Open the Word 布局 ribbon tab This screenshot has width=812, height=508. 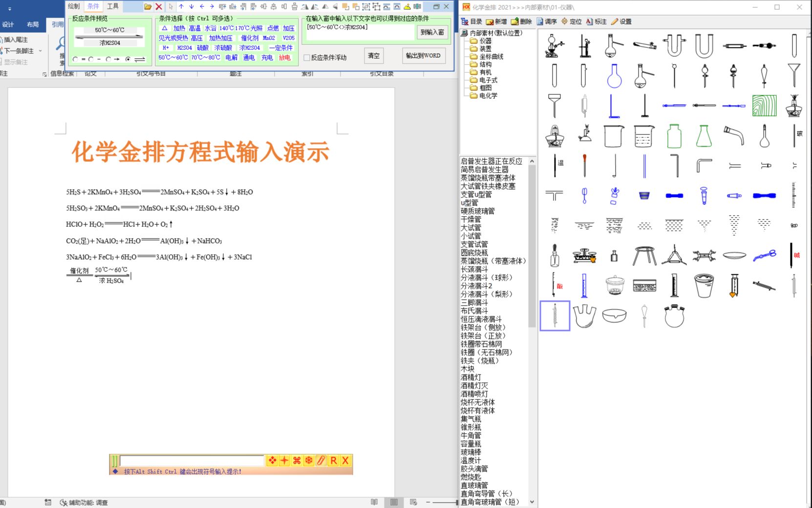[x=33, y=24]
